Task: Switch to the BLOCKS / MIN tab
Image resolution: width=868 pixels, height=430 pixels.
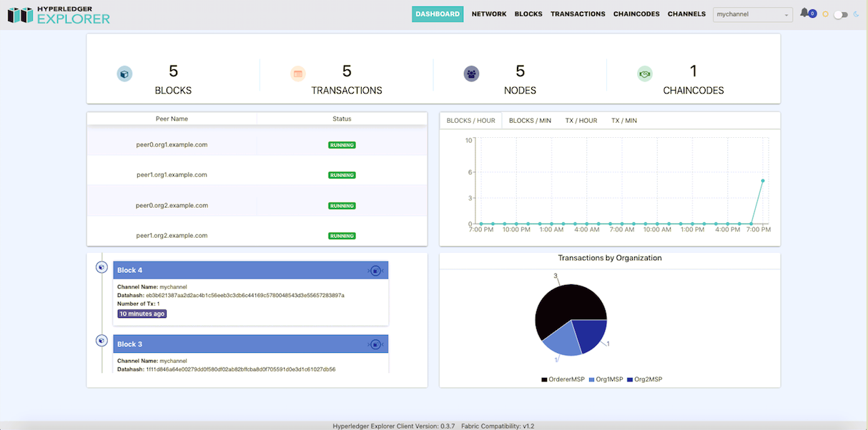Action: pos(530,121)
